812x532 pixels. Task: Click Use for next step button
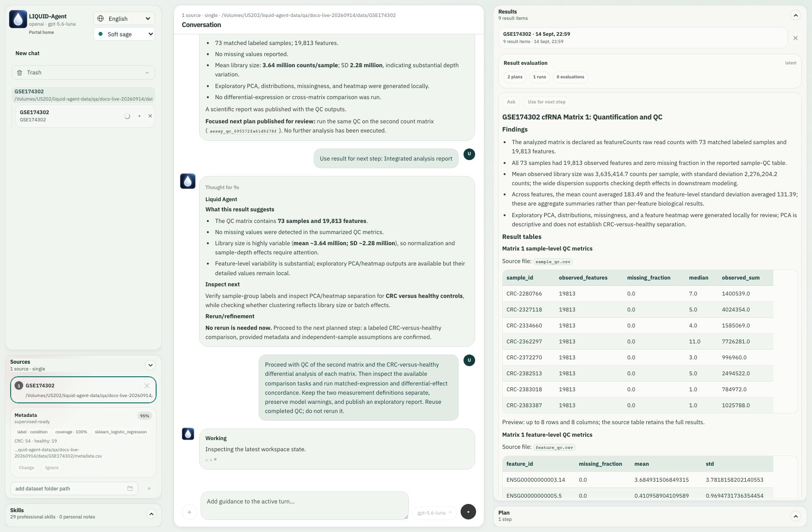pos(546,102)
